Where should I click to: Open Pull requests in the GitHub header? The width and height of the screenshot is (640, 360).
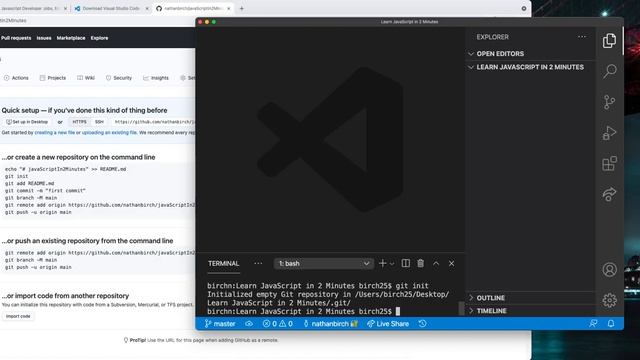pyautogui.click(x=16, y=38)
